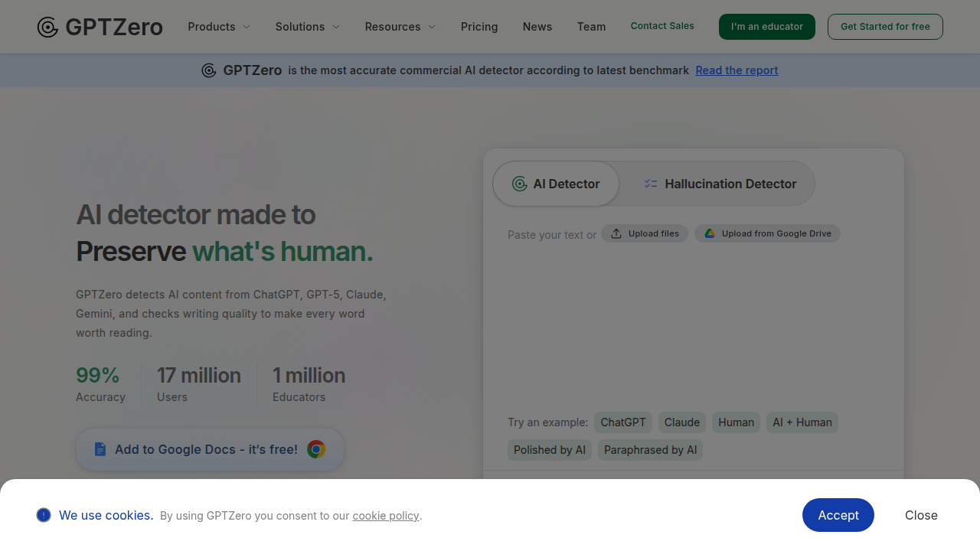Click the Hallucination Detector checklist icon
The height and width of the screenshot is (551, 980).
click(651, 184)
